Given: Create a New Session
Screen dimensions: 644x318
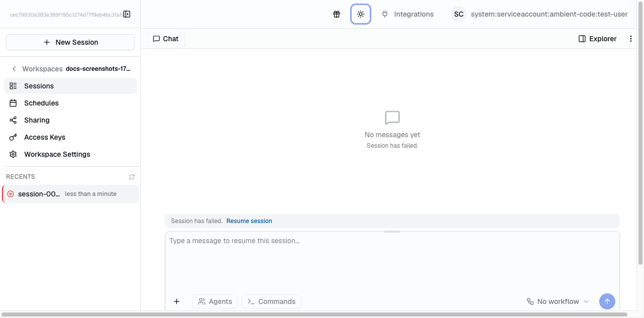Looking at the screenshot, I should (x=70, y=42).
